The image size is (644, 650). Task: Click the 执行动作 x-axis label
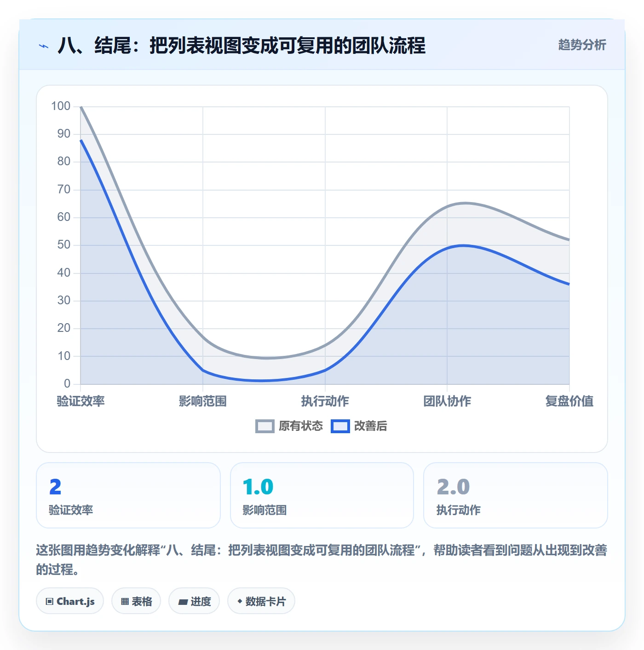coord(325,401)
